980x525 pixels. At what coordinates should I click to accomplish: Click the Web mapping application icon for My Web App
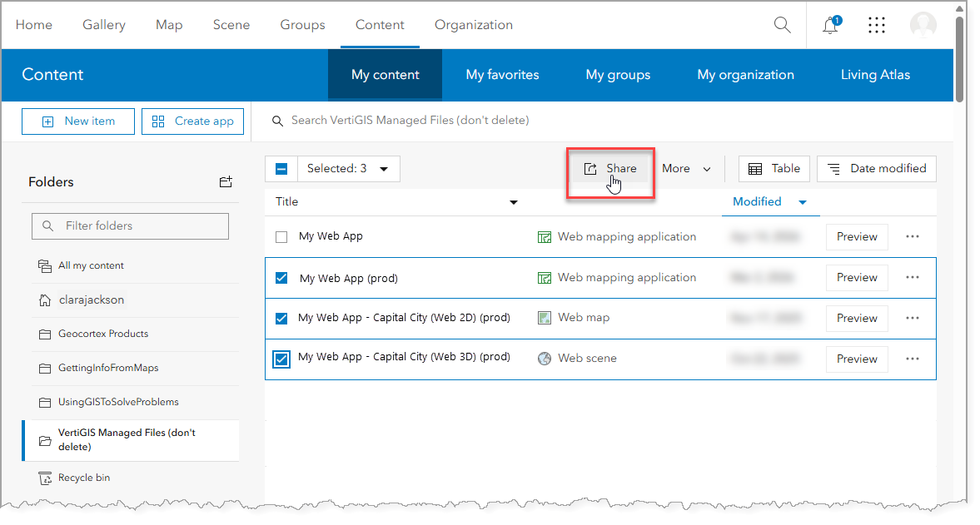(545, 237)
